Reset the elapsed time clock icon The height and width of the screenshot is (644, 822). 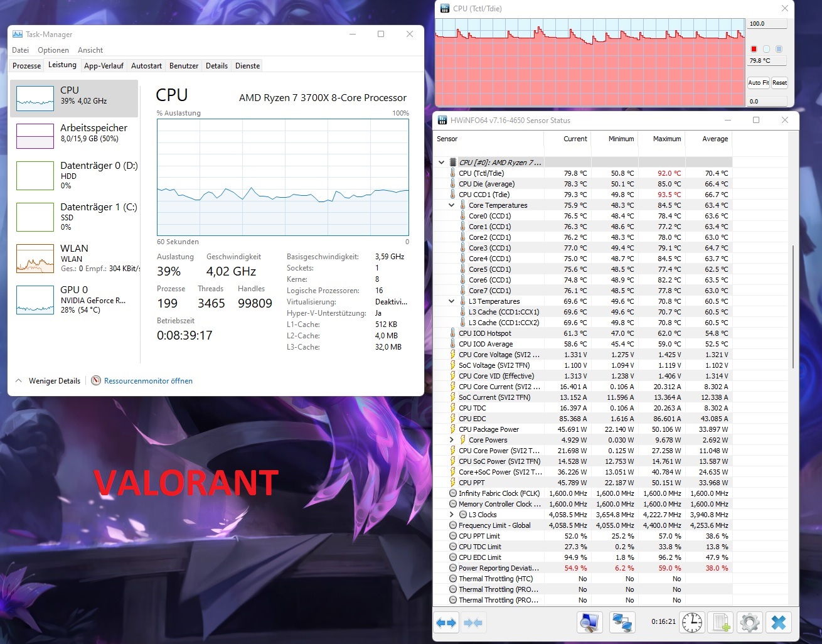tap(692, 623)
